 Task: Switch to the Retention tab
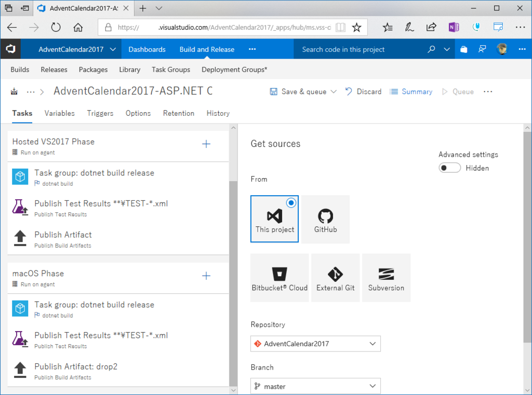pos(179,113)
